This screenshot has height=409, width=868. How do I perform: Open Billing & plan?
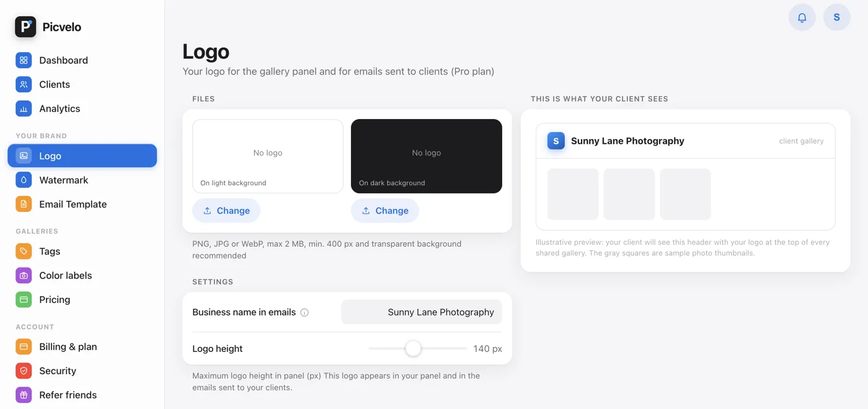82,346
